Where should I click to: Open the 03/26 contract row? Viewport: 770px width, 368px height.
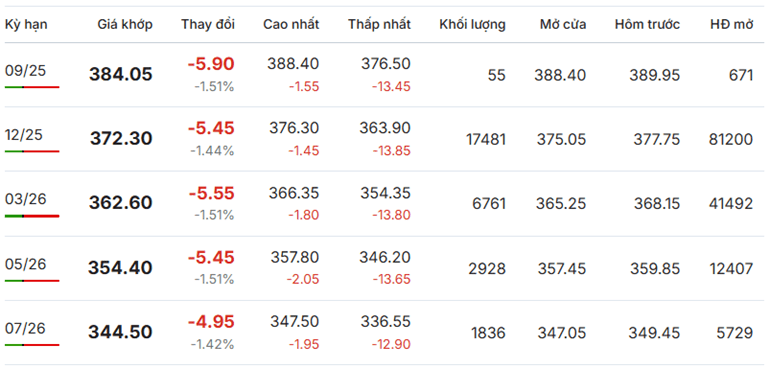coord(385,203)
